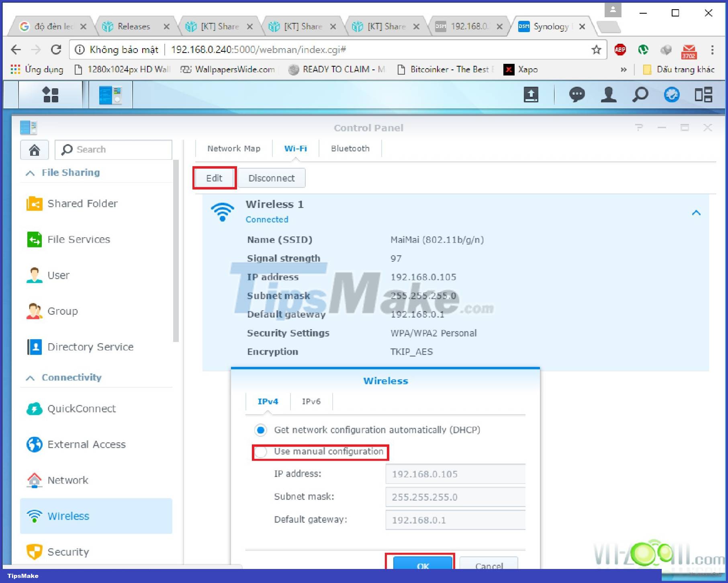
Task: Open DSM search using the magnifier icon
Action: (x=640, y=95)
